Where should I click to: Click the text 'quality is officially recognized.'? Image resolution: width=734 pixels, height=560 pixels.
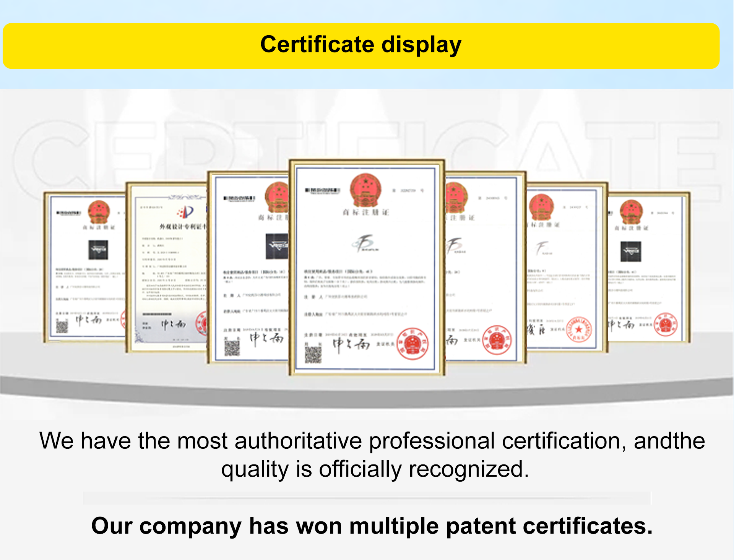(x=375, y=469)
